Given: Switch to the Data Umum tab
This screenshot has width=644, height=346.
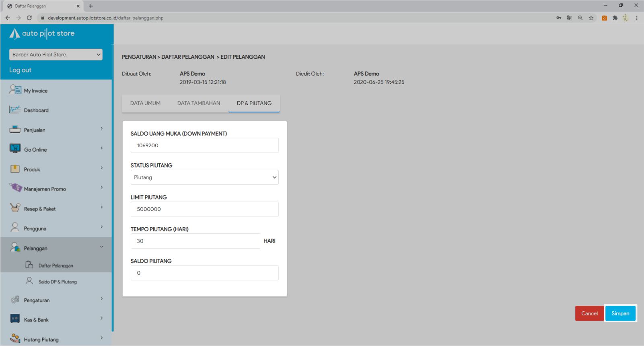Looking at the screenshot, I should pyautogui.click(x=145, y=103).
